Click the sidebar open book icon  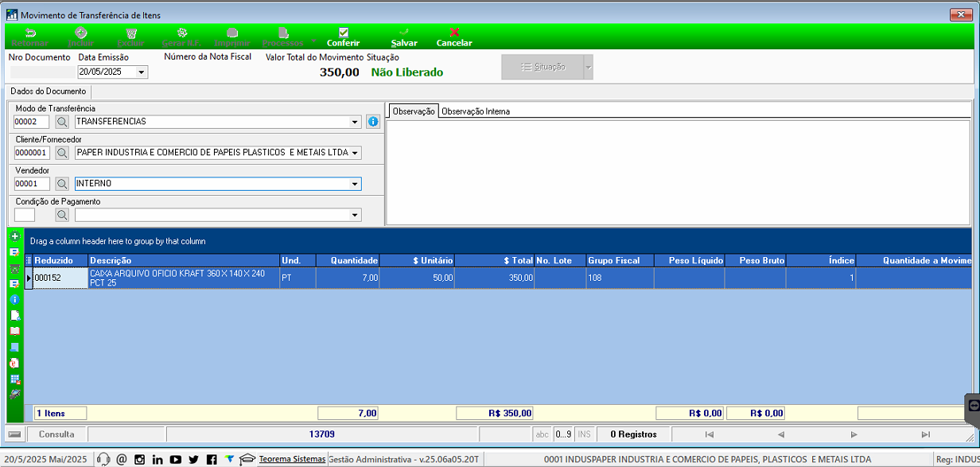coord(14,331)
